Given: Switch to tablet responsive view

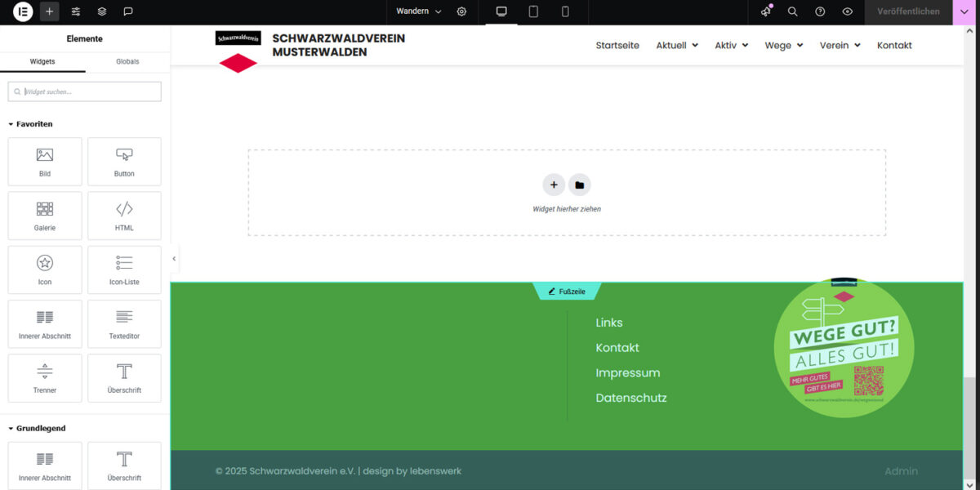Looking at the screenshot, I should tap(533, 11).
